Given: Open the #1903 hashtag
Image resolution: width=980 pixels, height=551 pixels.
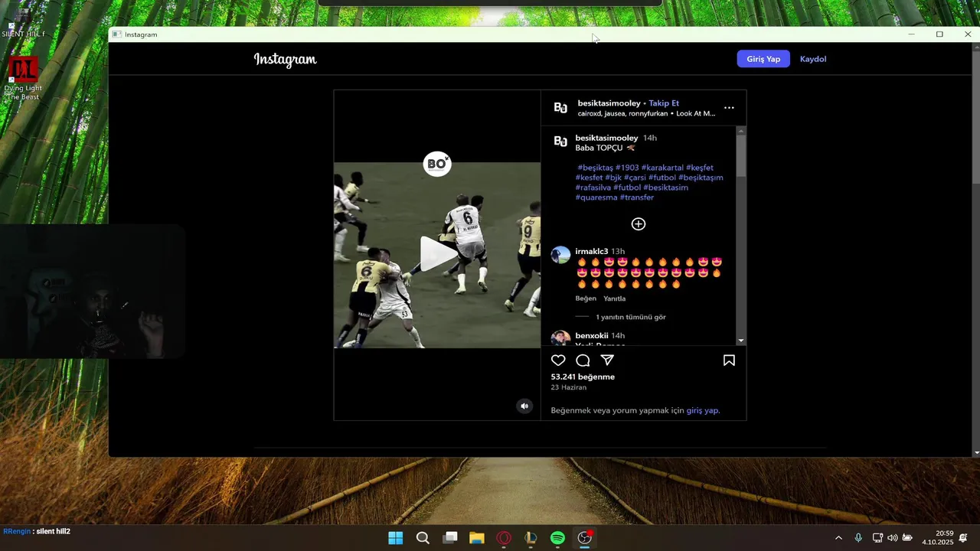Looking at the screenshot, I should click(x=627, y=168).
